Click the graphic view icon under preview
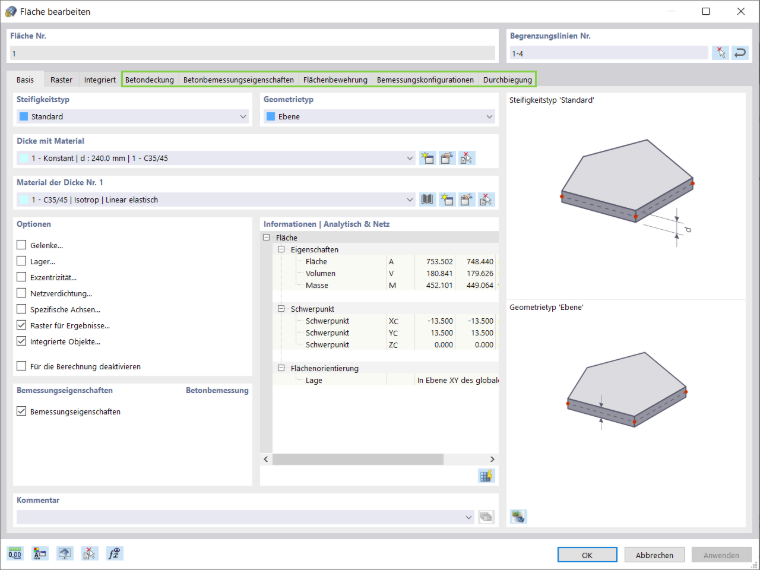 518,516
